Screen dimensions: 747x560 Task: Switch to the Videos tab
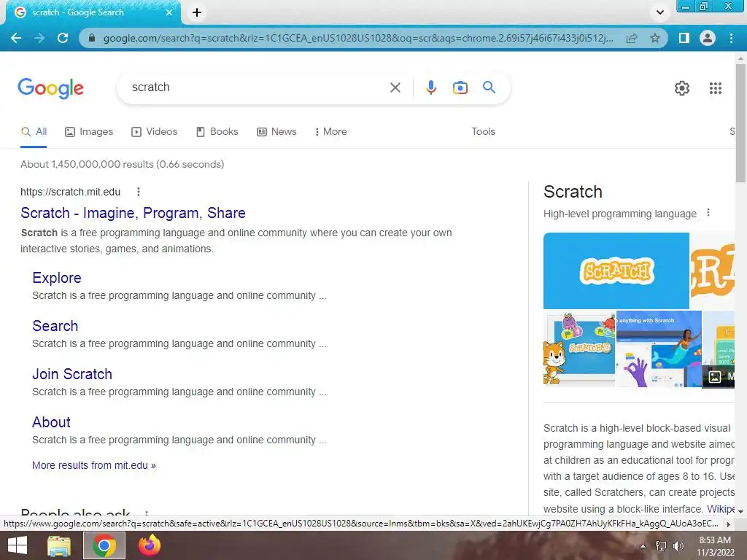(155, 131)
